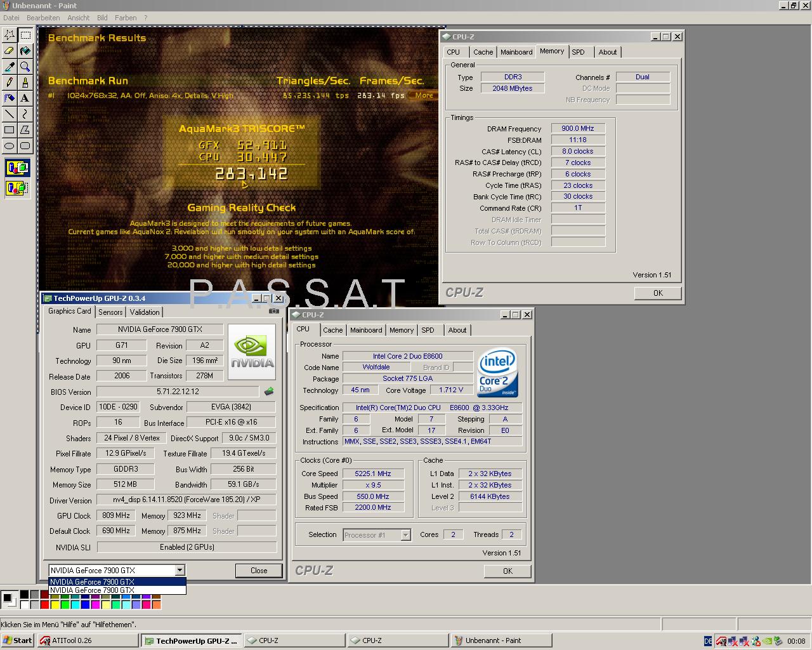Click the Close button in GPU-Z

pyautogui.click(x=259, y=571)
